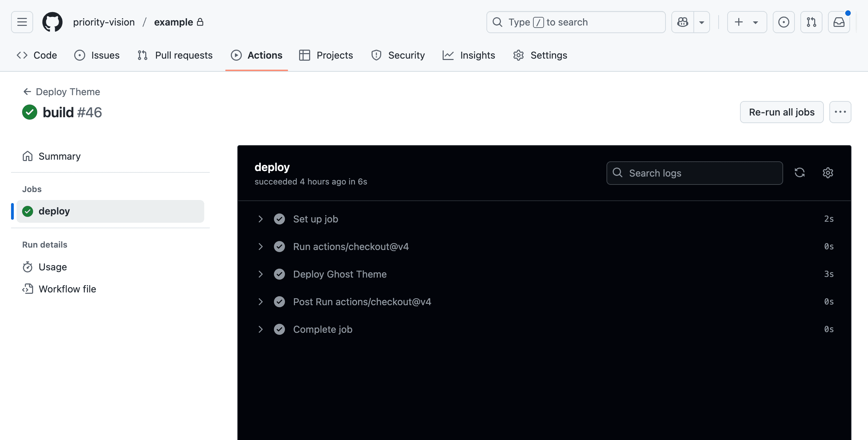Expand the Set up job step
This screenshot has height=440, width=868.
point(260,219)
